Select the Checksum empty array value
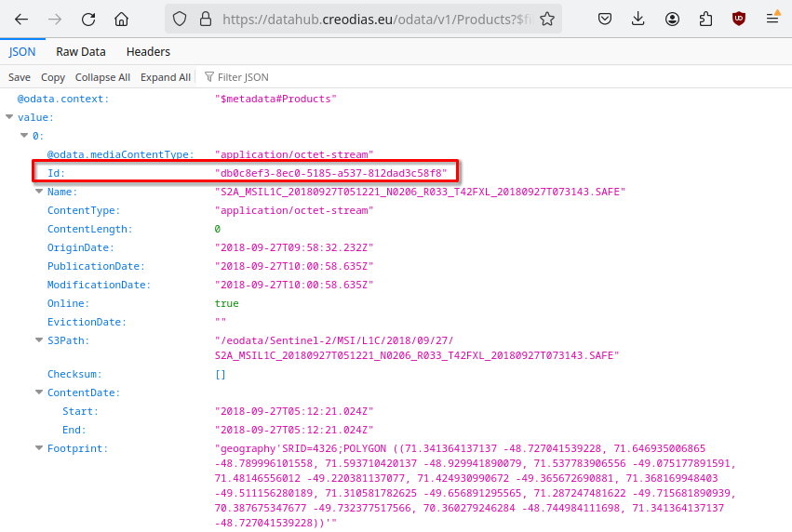The height and width of the screenshot is (532, 792). coord(221,375)
